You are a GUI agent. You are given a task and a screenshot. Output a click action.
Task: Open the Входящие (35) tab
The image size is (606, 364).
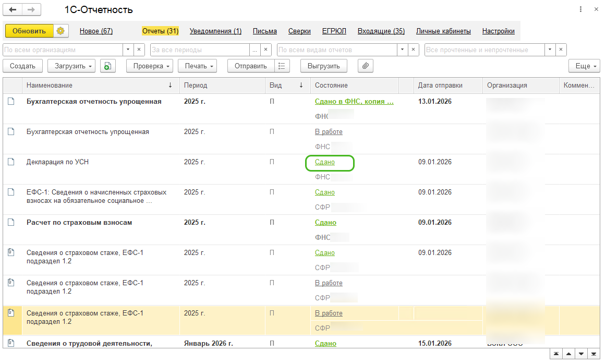(x=381, y=31)
